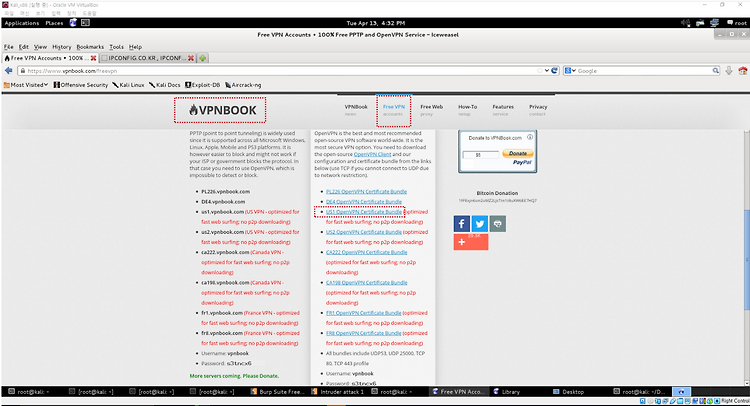Click the print share icon

[x=498, y=224]
